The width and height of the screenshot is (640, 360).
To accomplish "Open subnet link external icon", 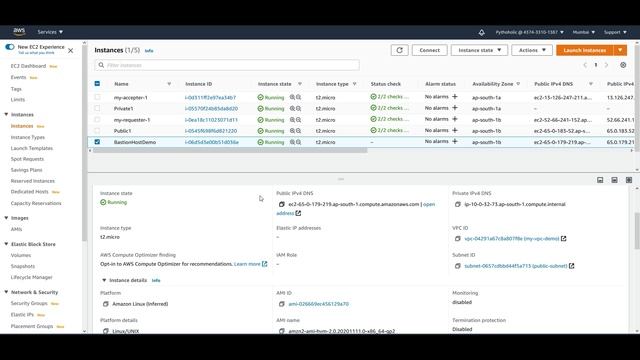I will 571,266.
